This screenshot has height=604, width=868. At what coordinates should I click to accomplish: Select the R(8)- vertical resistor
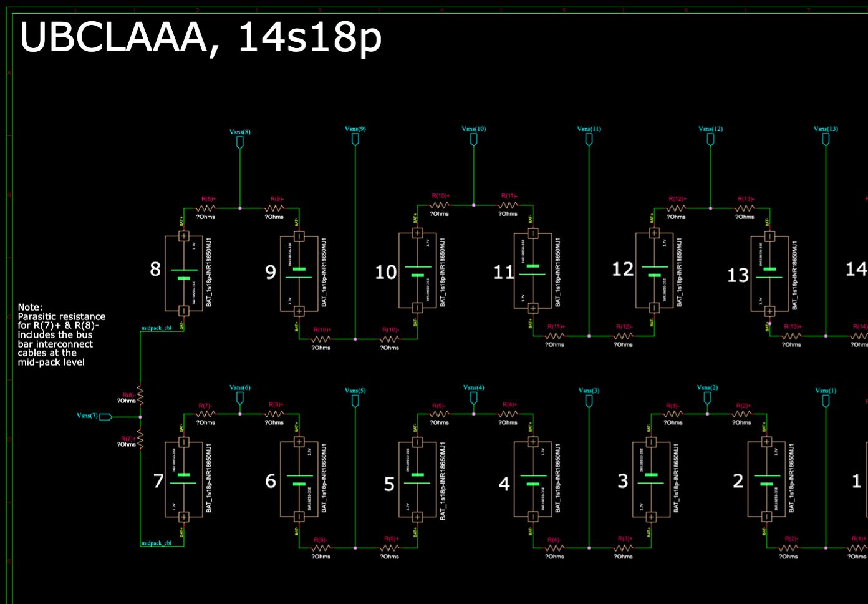click(x=140, y=396)
